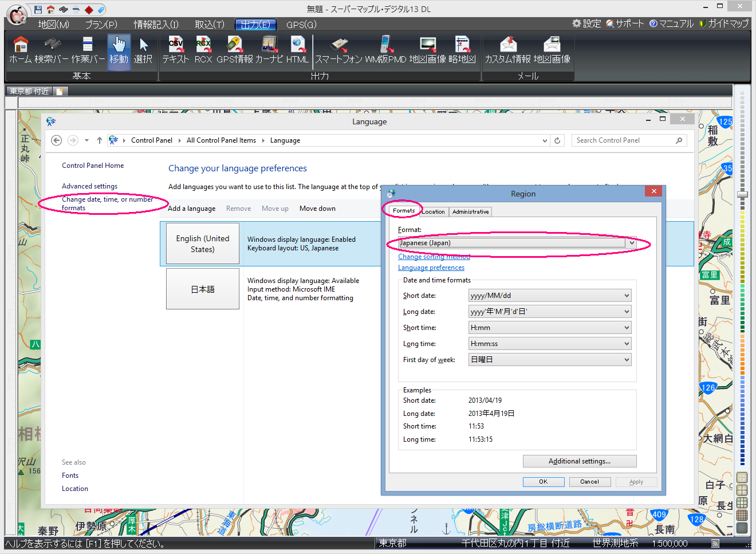Go back in Language window
This screenshot has height=554, width=756.
click(x=56, y=140)
